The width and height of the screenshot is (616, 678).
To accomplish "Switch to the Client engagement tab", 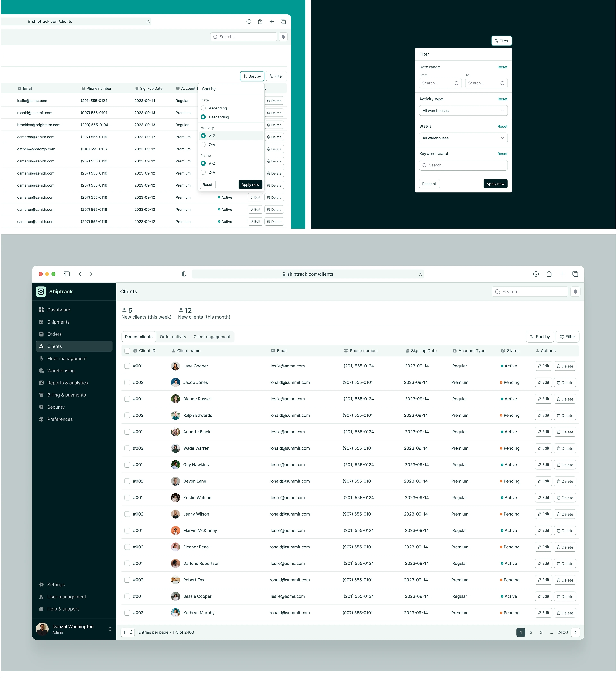I will pos(212,337).
